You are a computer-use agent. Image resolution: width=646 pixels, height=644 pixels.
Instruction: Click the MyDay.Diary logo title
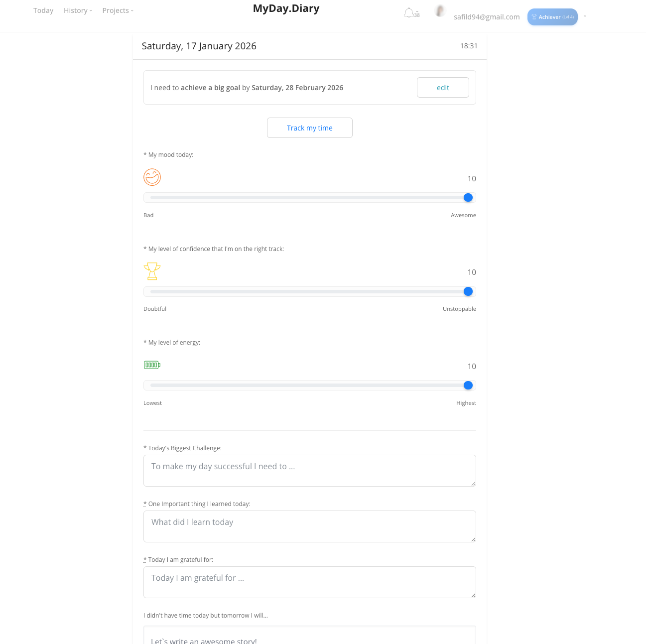[x=286, y=8]
